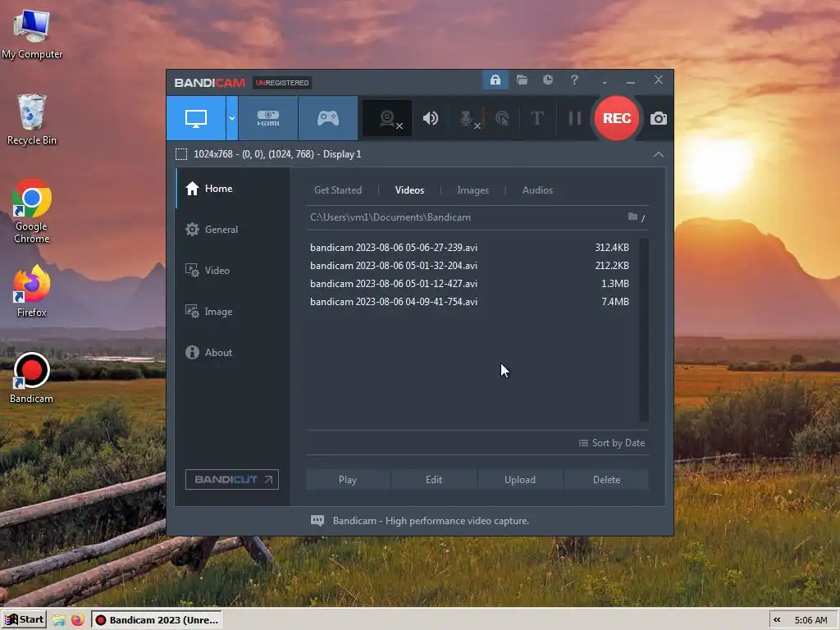Select bandicam 2023-08-06 05-01-32-204.avi
This screenshot has width=840, height=630.
click(469, 266)
